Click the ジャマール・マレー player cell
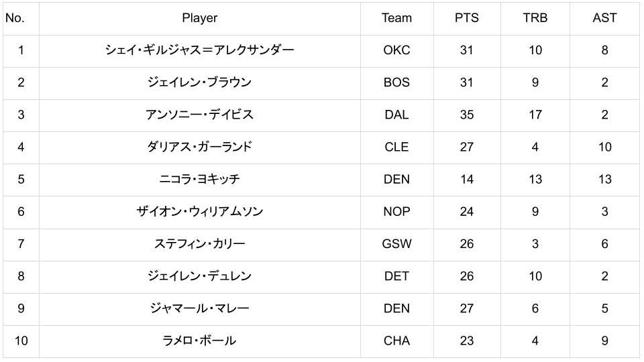The width and height of the screenshot is (644, 362). point(199,308)
